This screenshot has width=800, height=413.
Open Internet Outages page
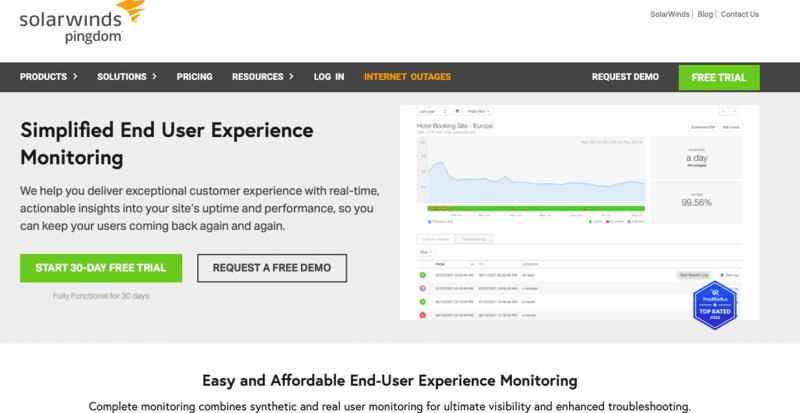(408, 77)
